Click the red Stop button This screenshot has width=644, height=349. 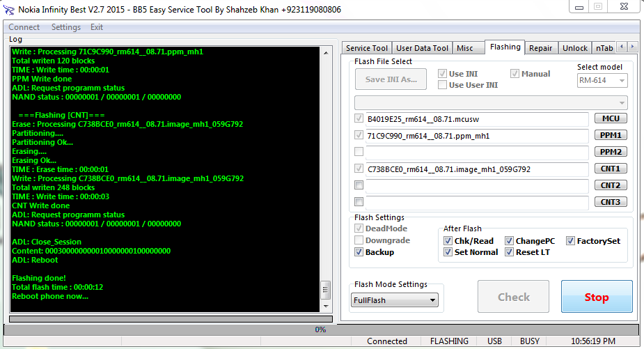point(597,297)
